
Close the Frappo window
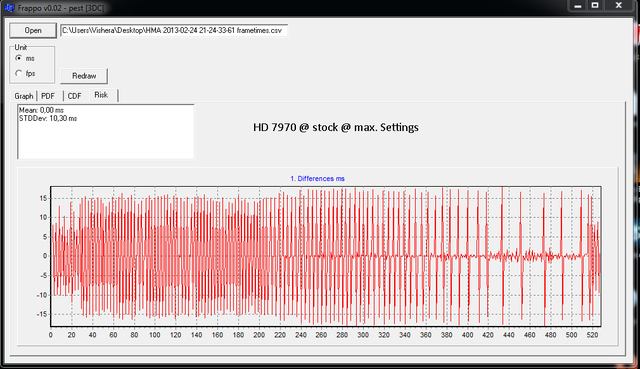click(619, 5)
